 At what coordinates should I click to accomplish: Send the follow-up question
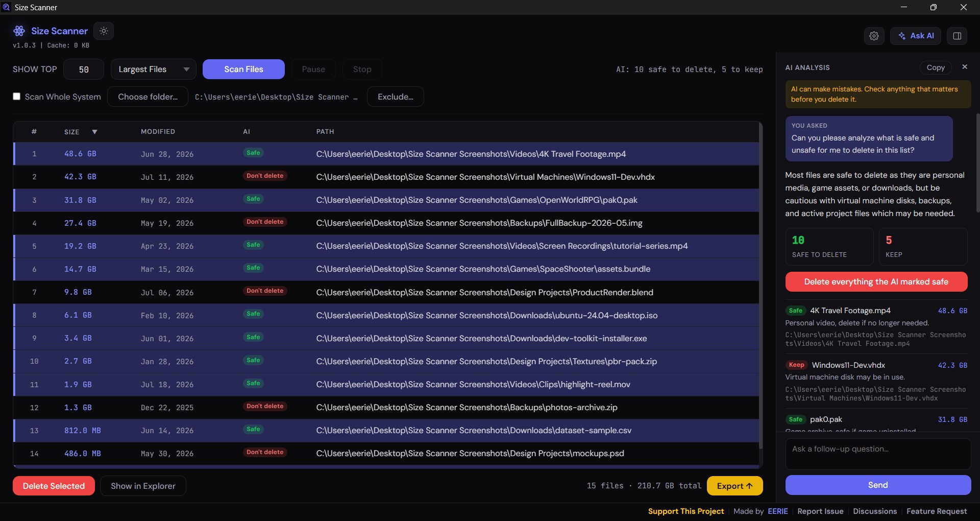click(878, 485)
